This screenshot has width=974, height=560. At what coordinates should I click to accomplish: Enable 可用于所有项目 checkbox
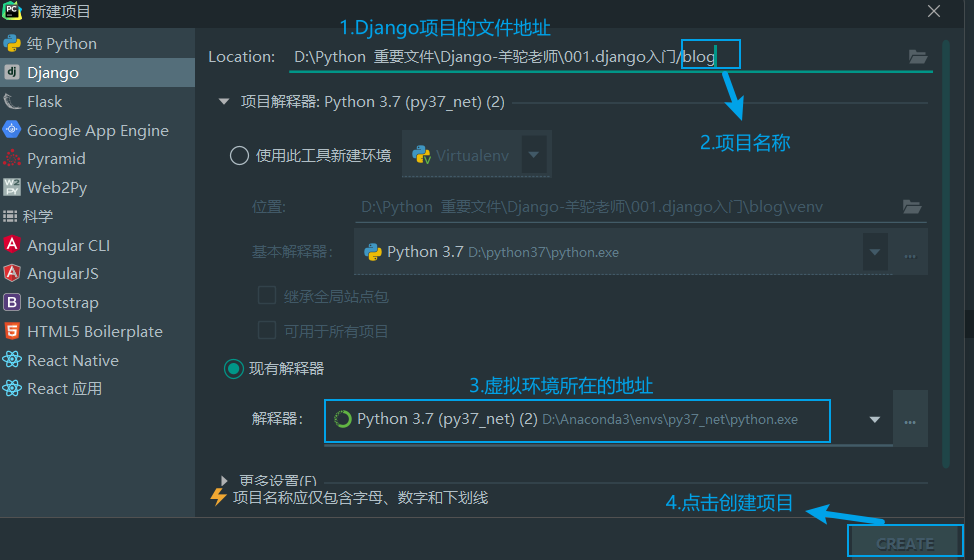point(267,330)
